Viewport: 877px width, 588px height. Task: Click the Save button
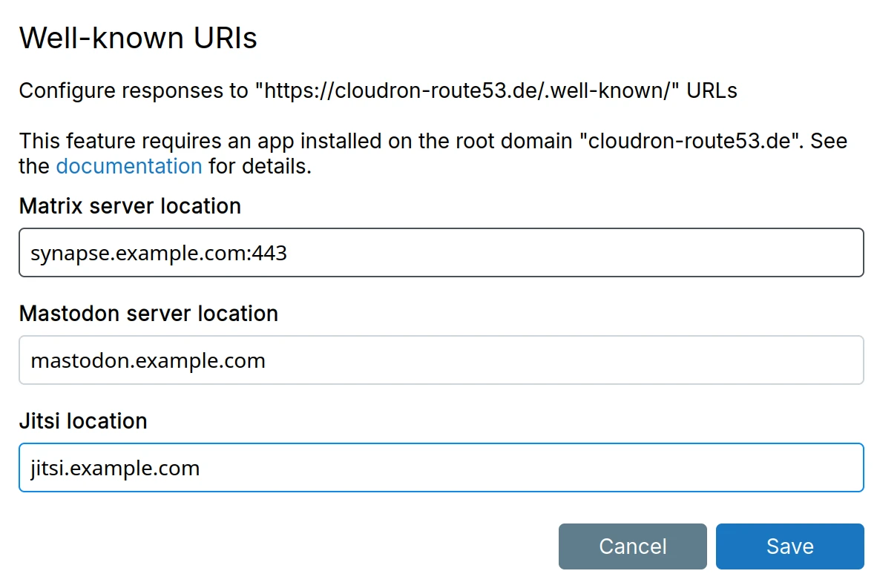click(789, 546)
